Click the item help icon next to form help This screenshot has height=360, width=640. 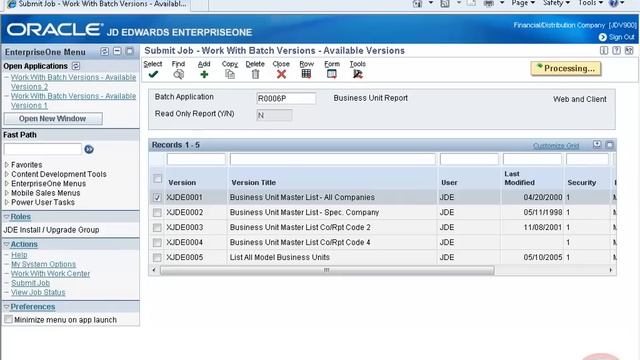(604, 51)
